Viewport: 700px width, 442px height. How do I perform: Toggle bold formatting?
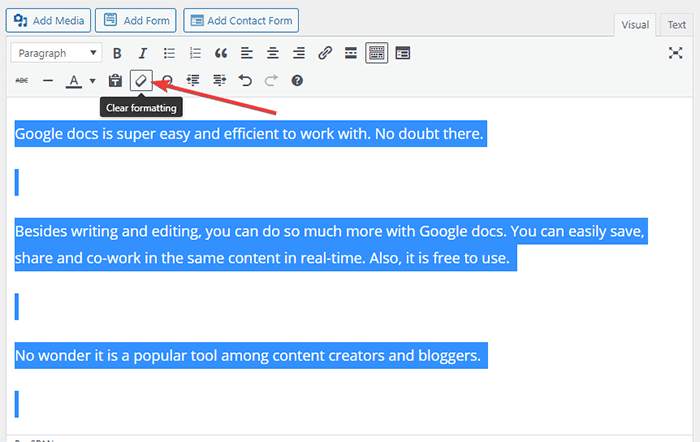[118, 53]
